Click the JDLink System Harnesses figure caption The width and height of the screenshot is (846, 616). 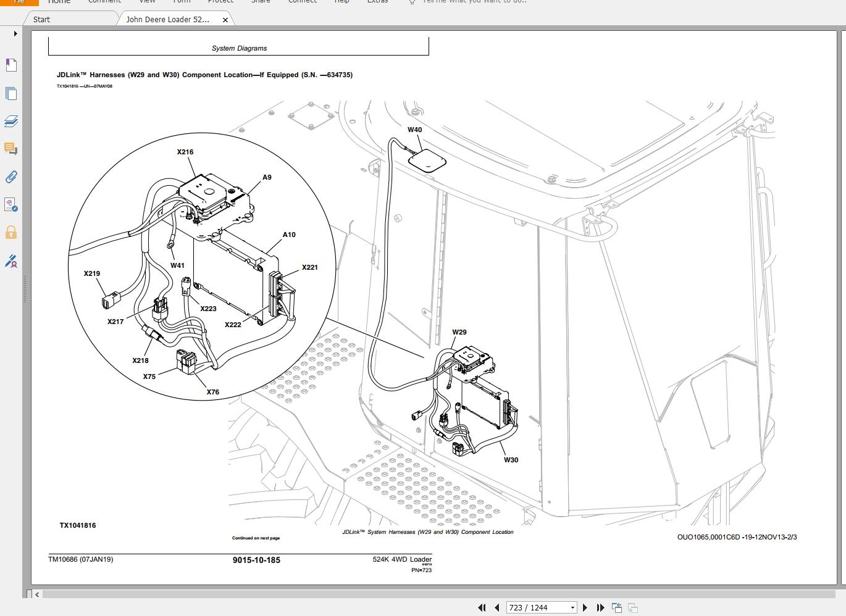pos(428,532)
